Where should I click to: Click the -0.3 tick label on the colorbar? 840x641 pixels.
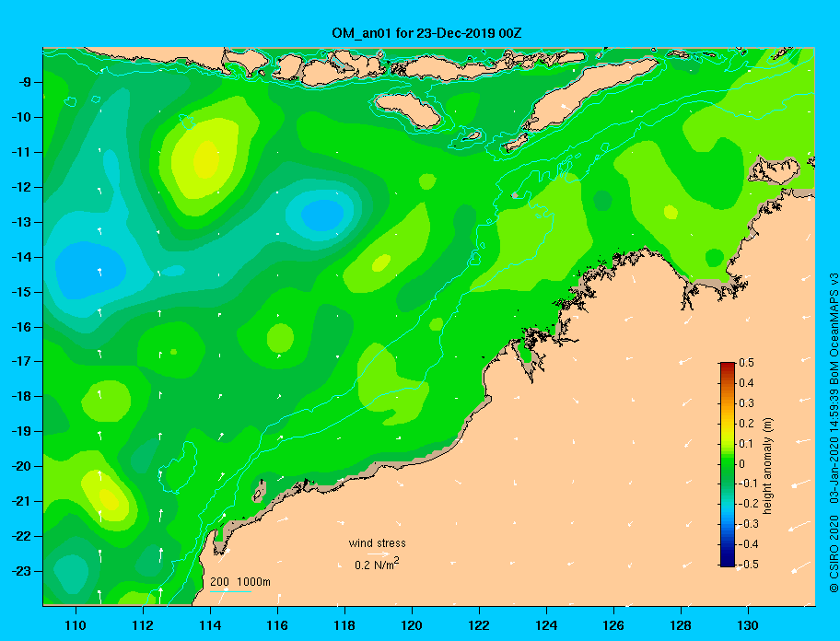pos(749,524)
